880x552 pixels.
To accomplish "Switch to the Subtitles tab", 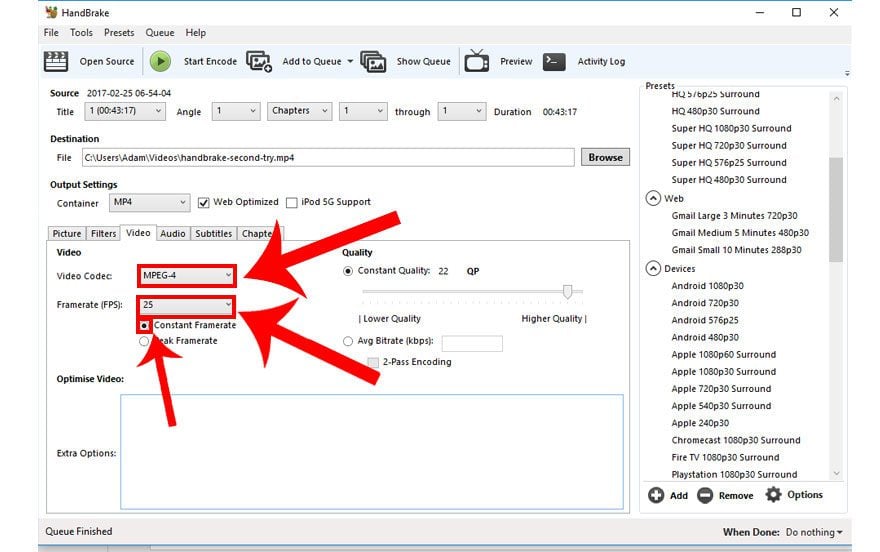I will tap(213, 233).
